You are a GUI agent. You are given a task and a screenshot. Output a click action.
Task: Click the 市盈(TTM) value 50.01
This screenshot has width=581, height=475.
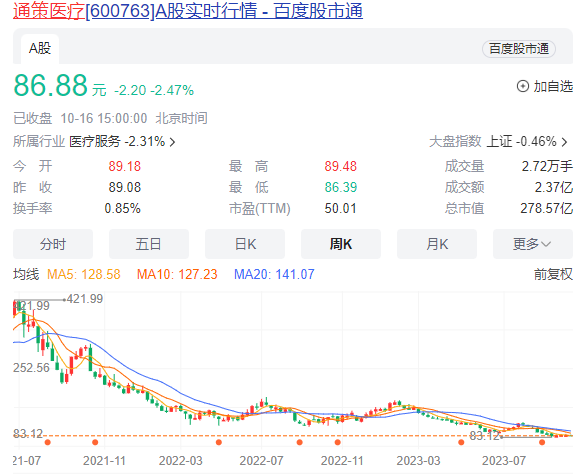(x=341, y=209)
